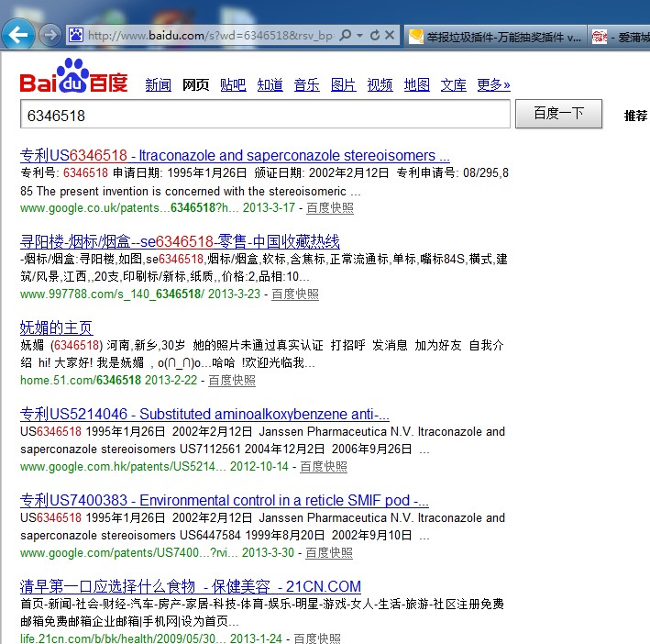
Task: Open 百度快照 for the home.51.com result
Action: pos(232,381)
